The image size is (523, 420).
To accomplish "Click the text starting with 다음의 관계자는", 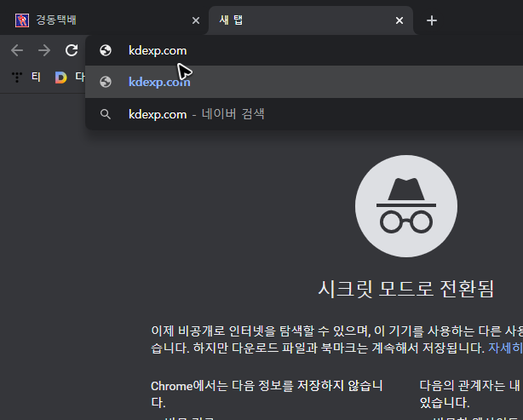I will pos(471,394).
